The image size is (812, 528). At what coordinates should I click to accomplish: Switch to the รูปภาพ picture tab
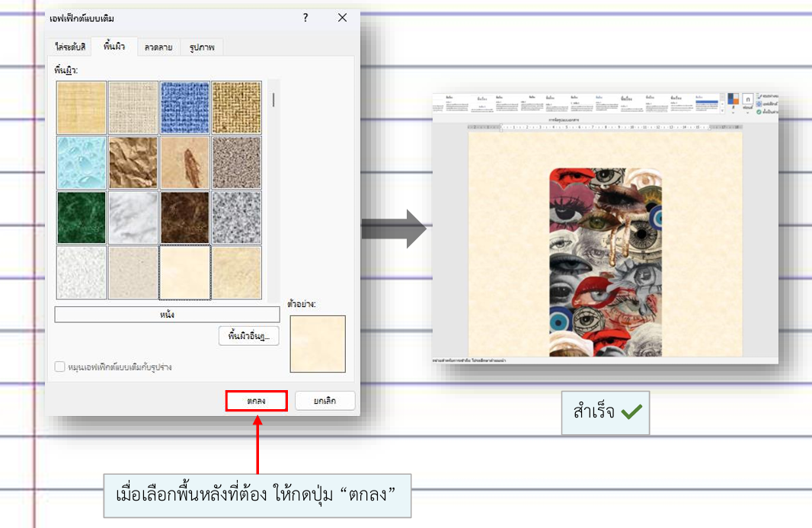point(201,47)
